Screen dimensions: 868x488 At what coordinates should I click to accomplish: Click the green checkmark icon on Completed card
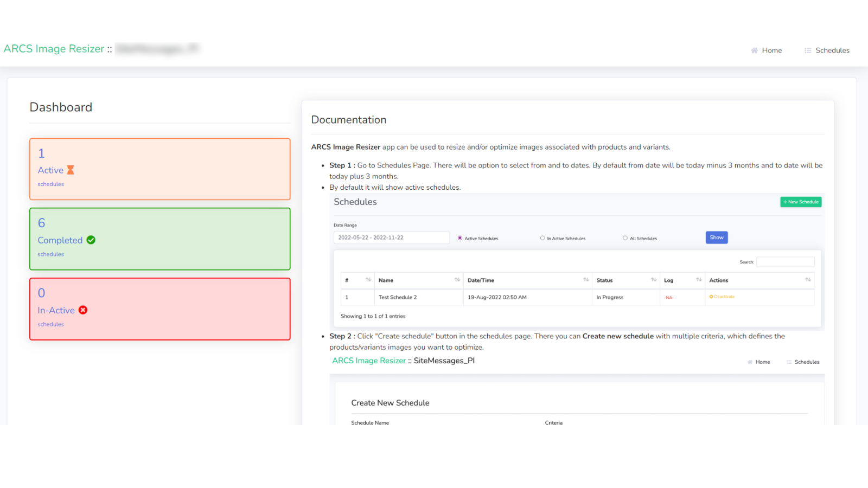point(91,240)
